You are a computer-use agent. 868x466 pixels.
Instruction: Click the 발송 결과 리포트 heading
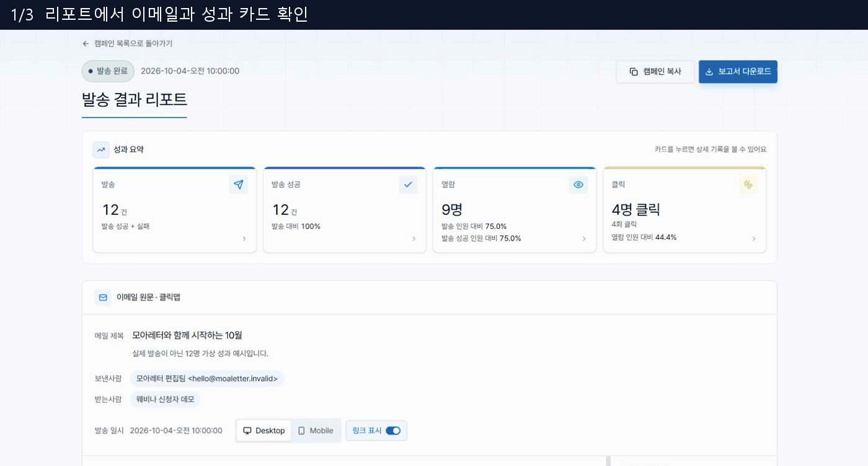click(135, 99)
